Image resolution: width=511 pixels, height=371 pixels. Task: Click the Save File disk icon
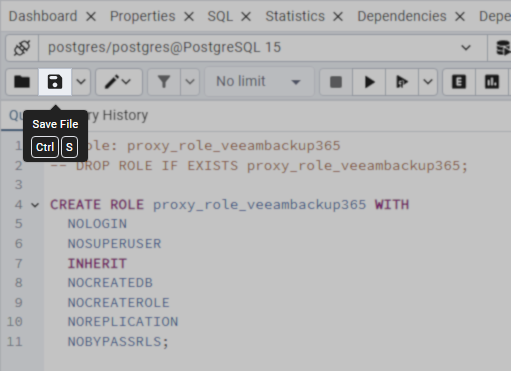55,82
